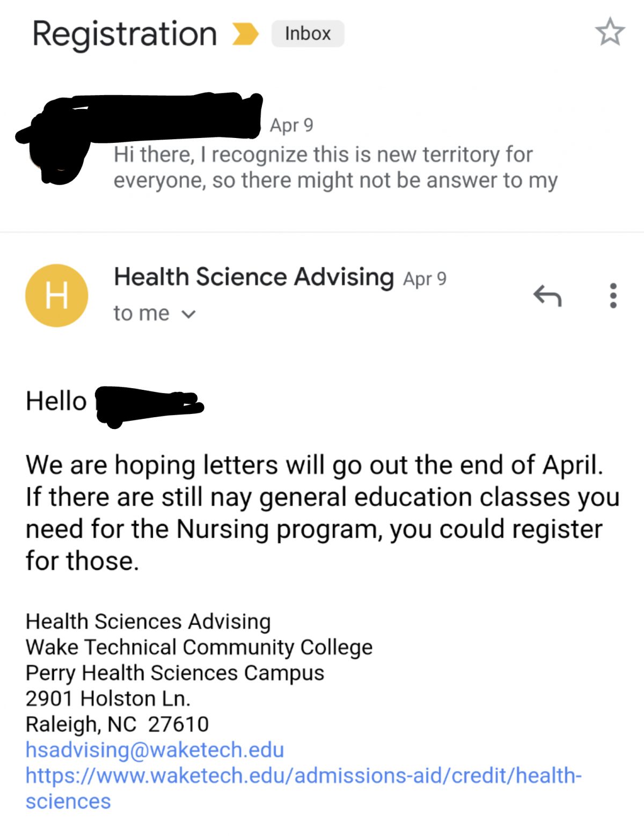The width and height of the screenshot is (644, 836).
Task: Select the 'to me' recipient text
Action: [141, 313]
